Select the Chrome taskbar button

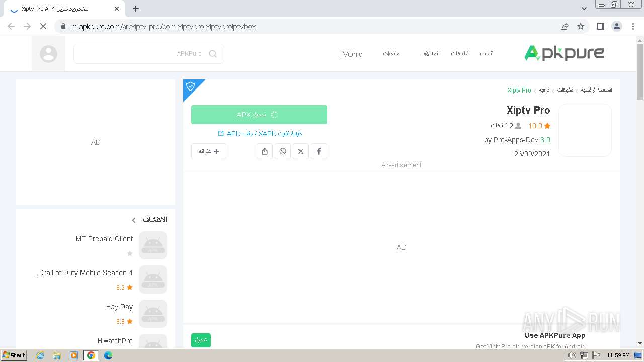pos(91,355)
